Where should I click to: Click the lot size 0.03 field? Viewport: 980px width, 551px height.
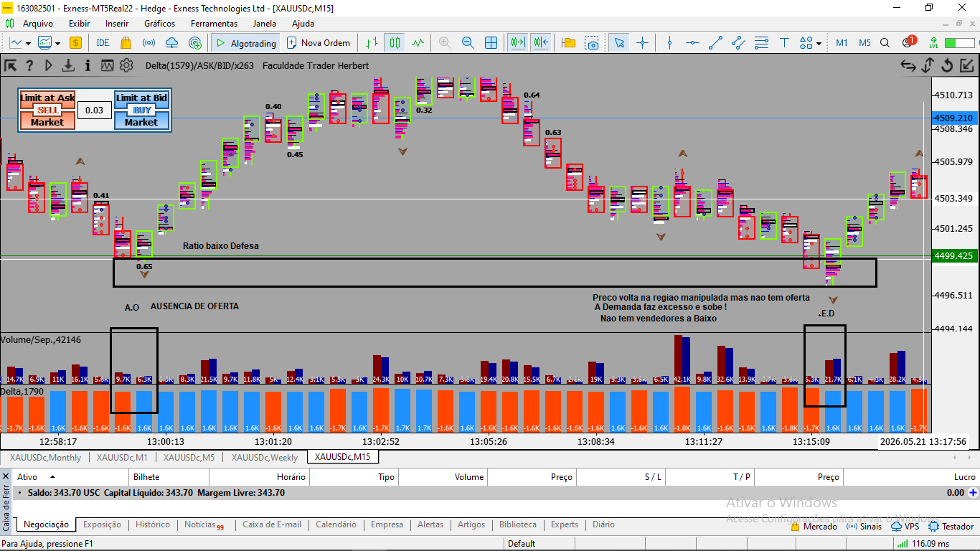point(95,110)
